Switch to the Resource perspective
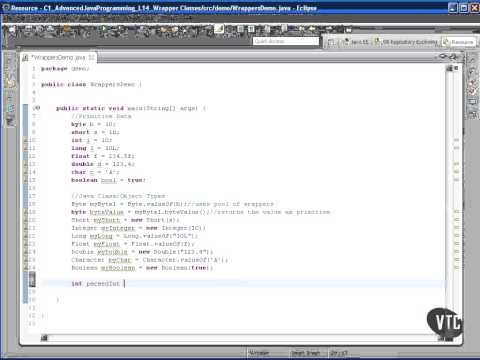 click(x=459, y=42)
